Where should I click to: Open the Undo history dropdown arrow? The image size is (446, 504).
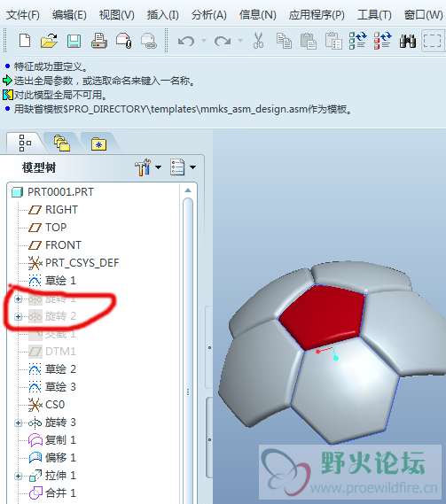204,41
